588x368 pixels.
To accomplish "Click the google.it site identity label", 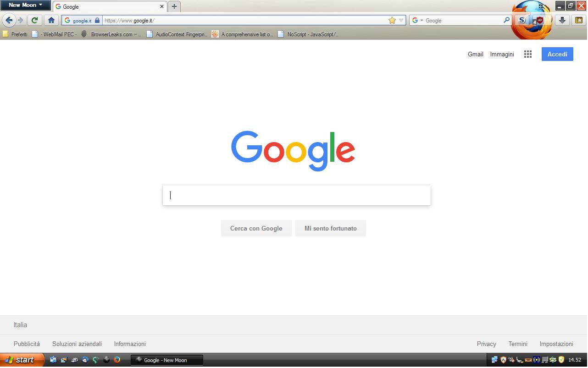I will (x=82, y=21).
